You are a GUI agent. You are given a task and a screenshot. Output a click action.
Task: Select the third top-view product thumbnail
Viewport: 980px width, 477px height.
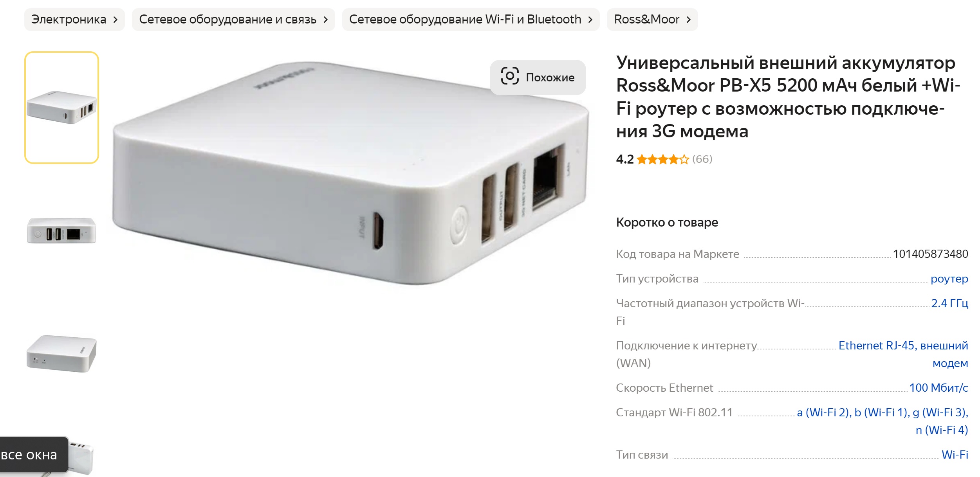pos(61,354)
